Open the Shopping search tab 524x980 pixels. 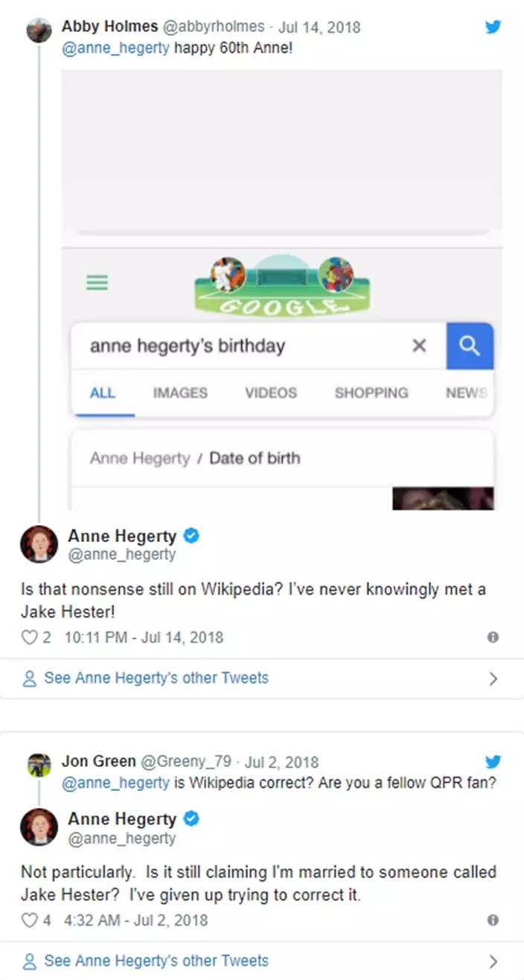(x=371, y=392)
